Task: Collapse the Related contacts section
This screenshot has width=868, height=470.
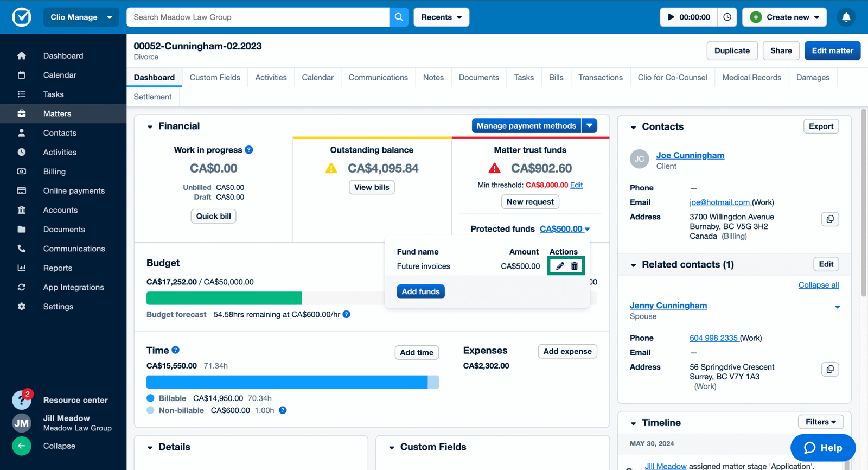Action: 633,265
